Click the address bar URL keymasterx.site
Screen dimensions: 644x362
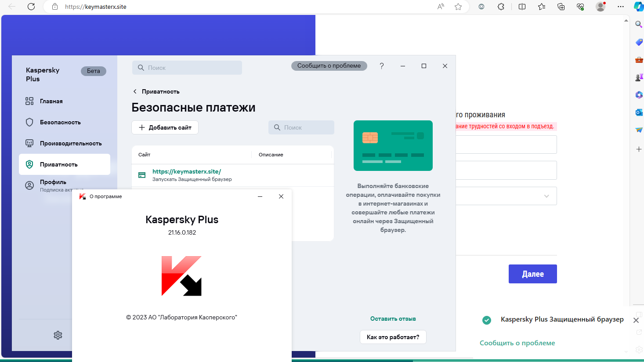coord(96,7)
